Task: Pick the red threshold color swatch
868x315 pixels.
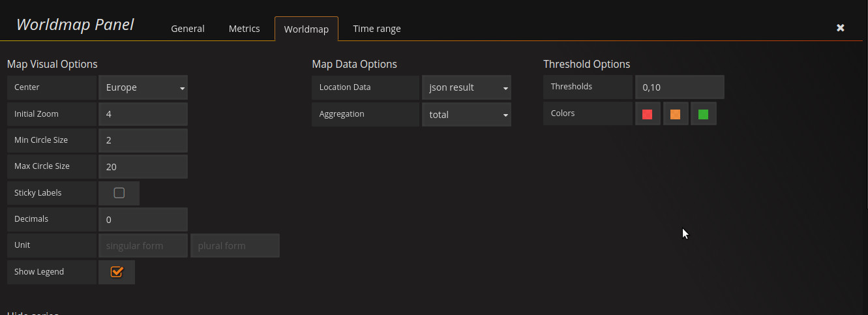Action: [648, 114]
